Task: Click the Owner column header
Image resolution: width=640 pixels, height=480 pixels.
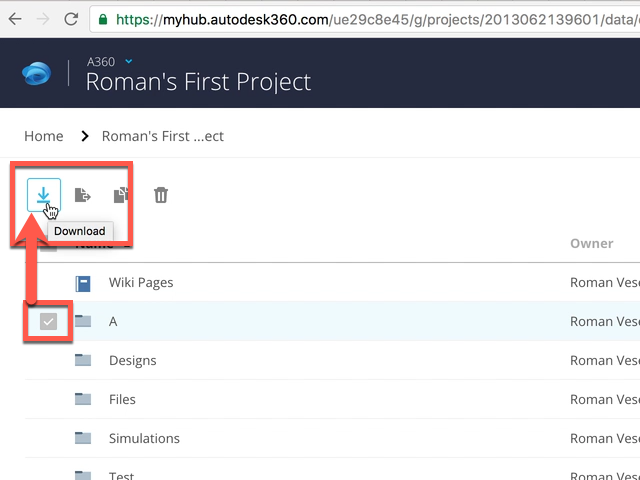Action: point(591,243)
